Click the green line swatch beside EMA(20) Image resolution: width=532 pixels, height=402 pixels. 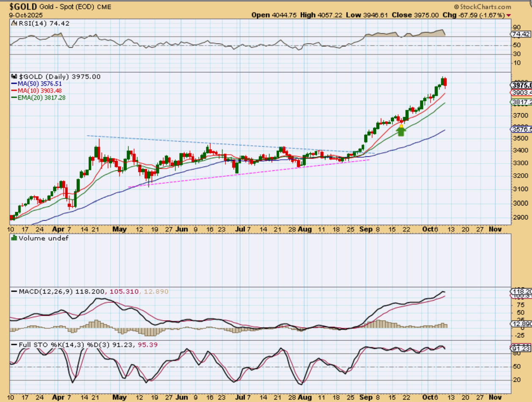tap(14, 98)
